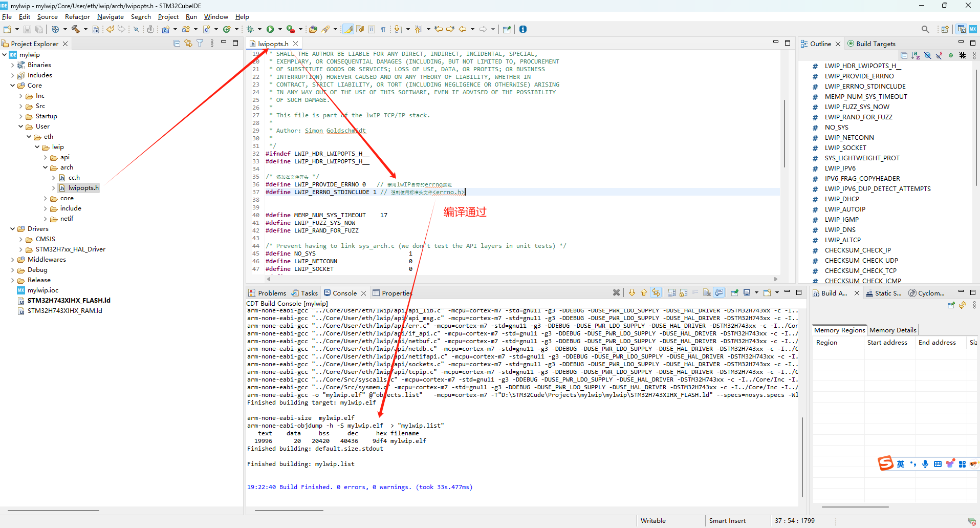Open the toolbar search magnifier

925,29
